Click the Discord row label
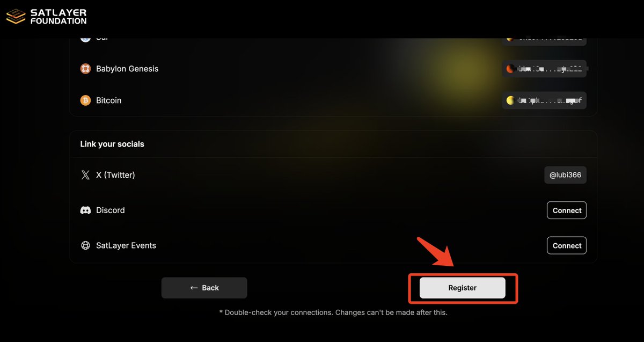 pyautogui.click(x=111, y=210)
